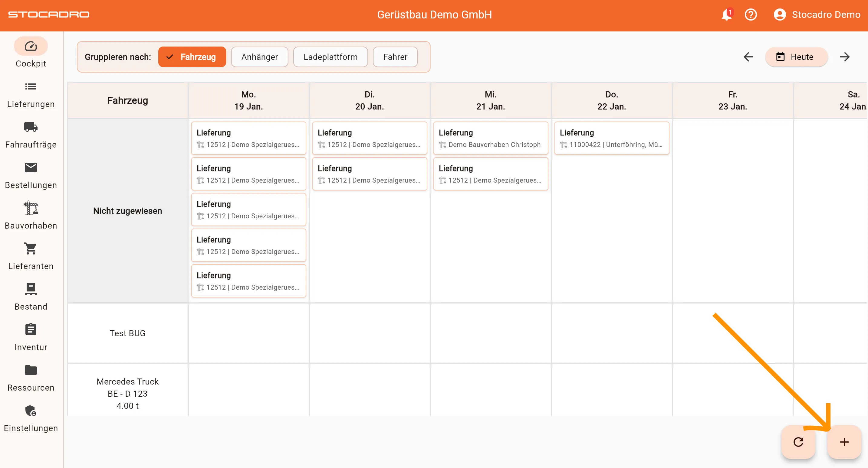The height and width of the screenshot is (468, 868).
Task: Open Lieferanten shopping cart icon
Action: tap(31, 249)
